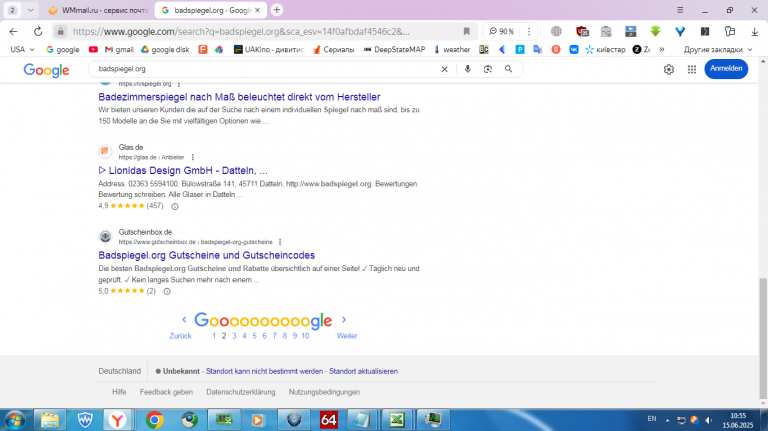Open the browser downloads panel
This screenshot has width=768, height=431.
754,31
